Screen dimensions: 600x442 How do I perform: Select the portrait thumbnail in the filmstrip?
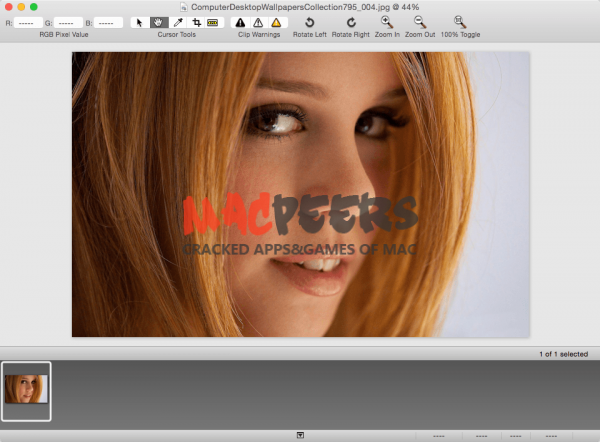point(26,389)
